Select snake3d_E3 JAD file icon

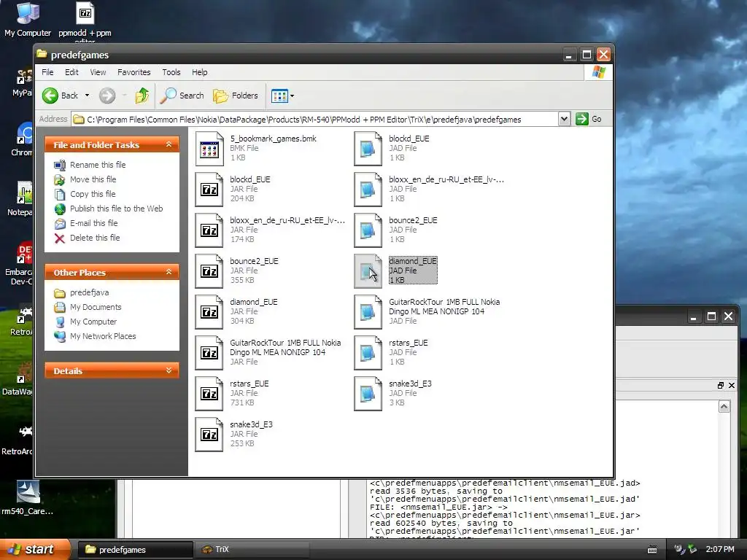point(368,394)
